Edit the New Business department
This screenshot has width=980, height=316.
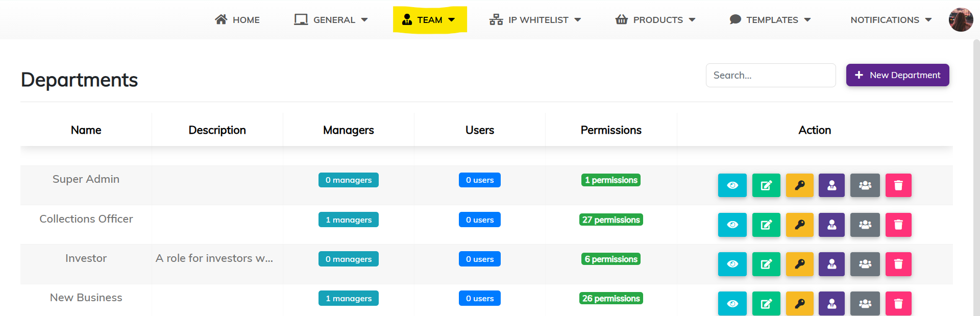click(x=766, y=303)
